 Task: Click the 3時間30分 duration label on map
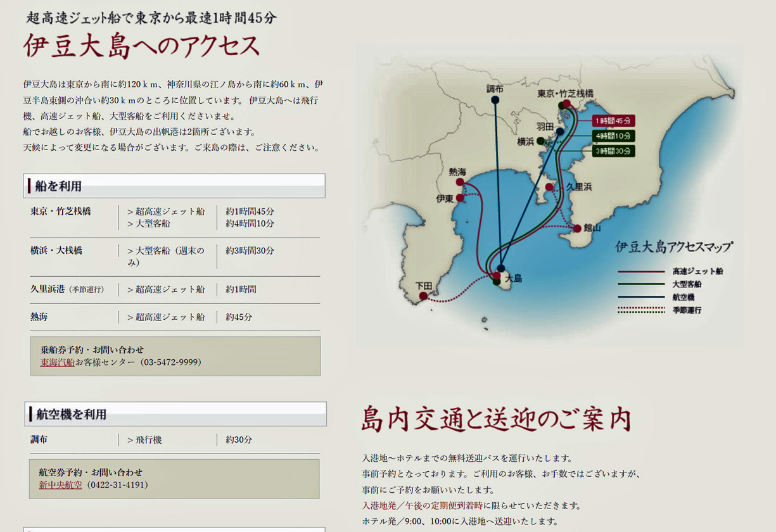click(613, 151)
